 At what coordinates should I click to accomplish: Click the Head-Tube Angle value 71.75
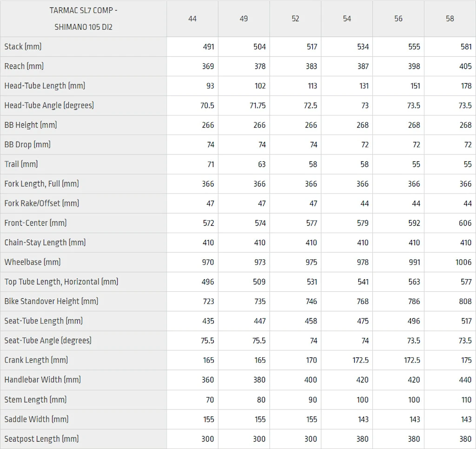(x=258, y=105)
